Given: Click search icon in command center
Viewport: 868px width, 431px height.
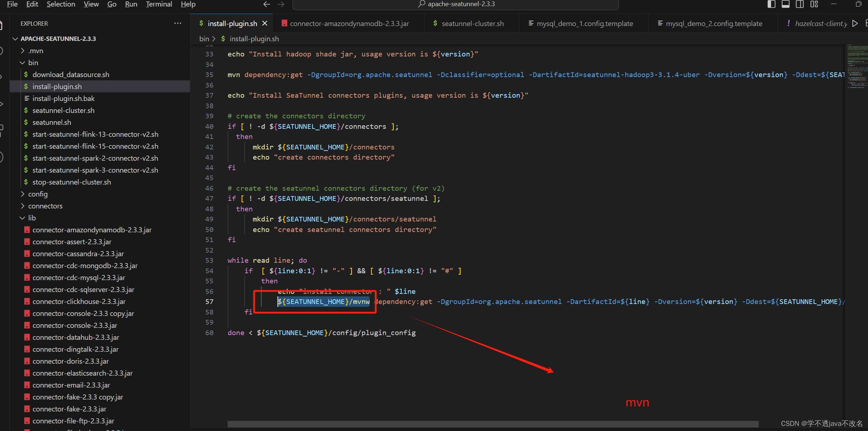Looking at the screenshot, I should click(421, 4).
